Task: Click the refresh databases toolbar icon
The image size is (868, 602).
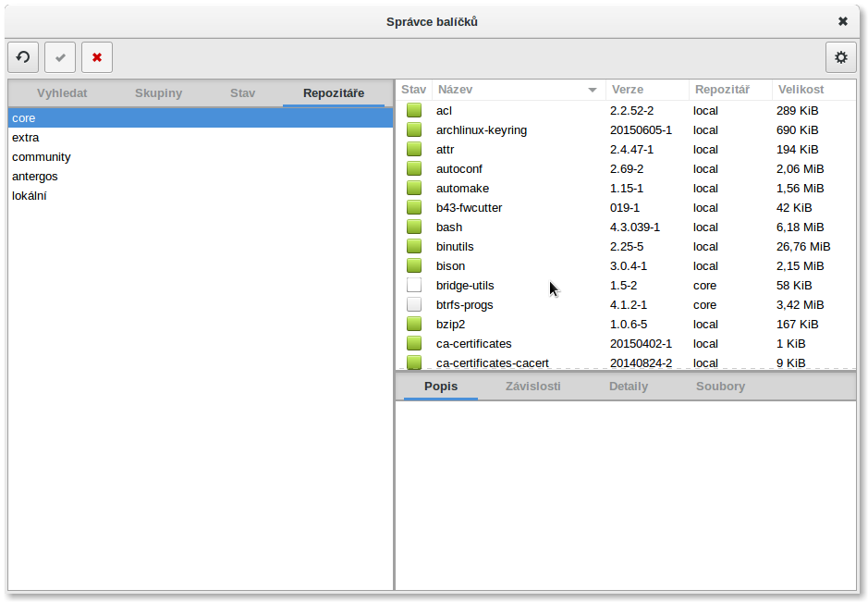Action: (23, 57)
